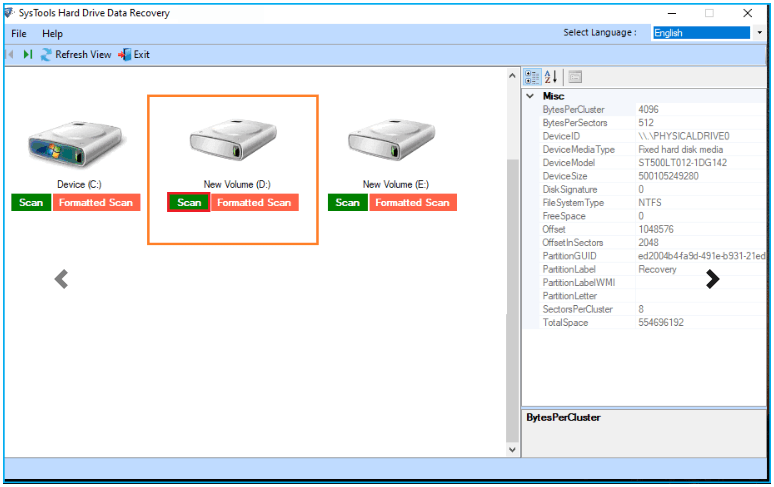This screenshot has width=774, height=487.
Task: Select the DiskSignature property row
Action: (x=652, y=189)
